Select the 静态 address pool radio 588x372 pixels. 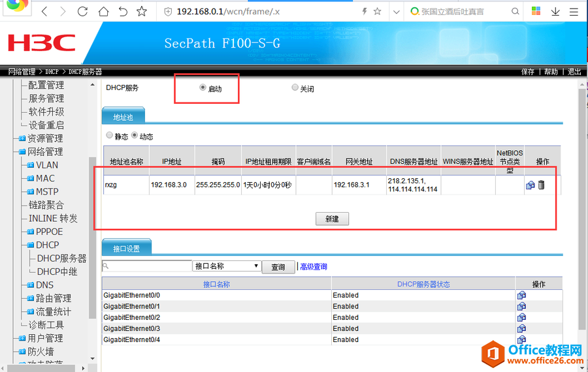click(109, 135)
